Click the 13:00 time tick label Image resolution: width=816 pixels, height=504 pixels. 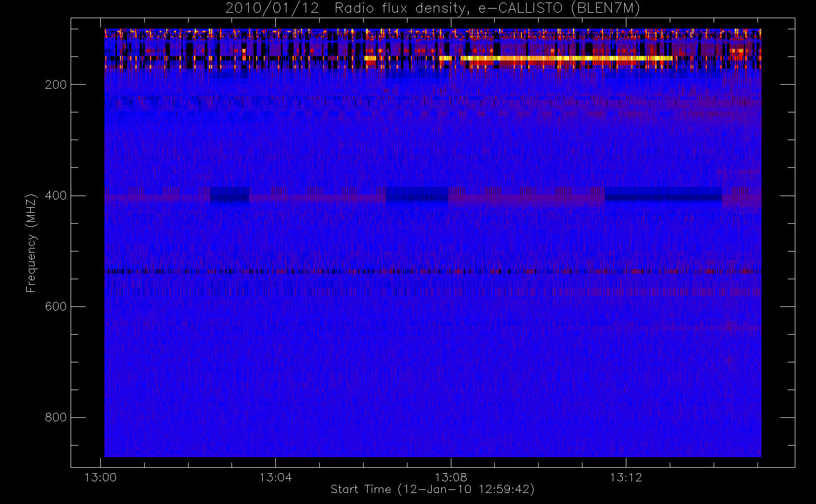(x=100, y=477)
